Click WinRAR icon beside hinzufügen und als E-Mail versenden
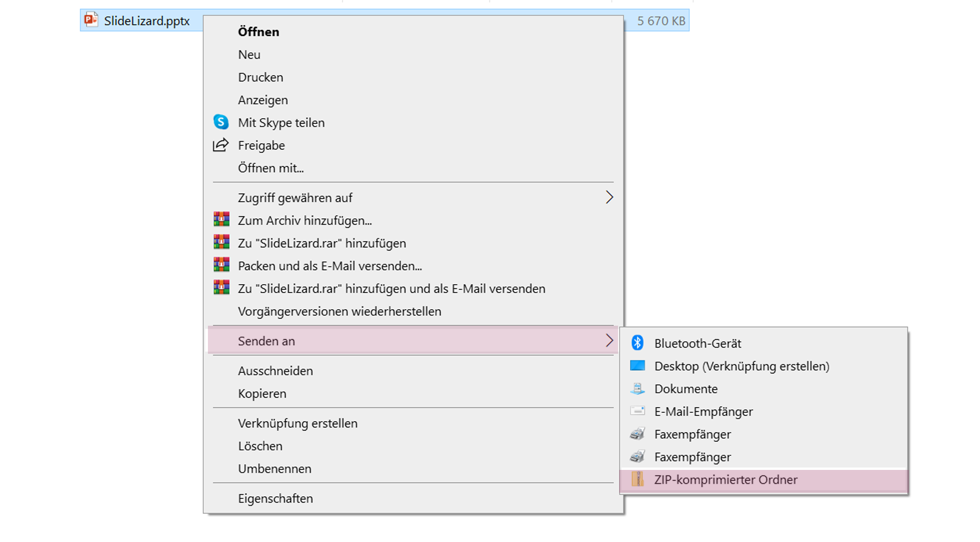This screenshot has width=980, height=542. 221,288
